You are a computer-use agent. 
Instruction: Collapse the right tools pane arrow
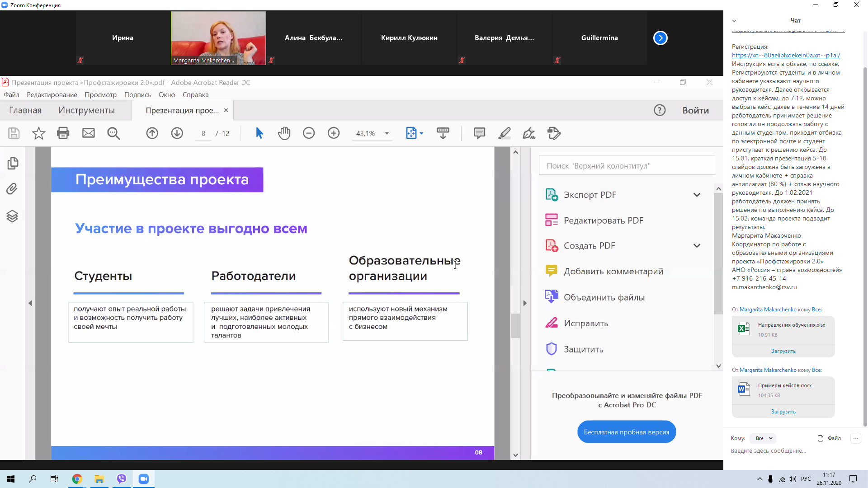pos(525,303)
